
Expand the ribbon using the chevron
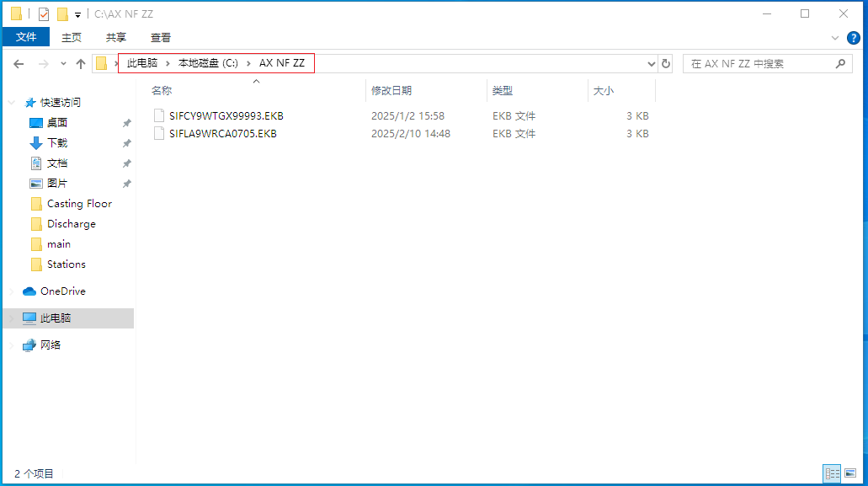pos(835,38)
